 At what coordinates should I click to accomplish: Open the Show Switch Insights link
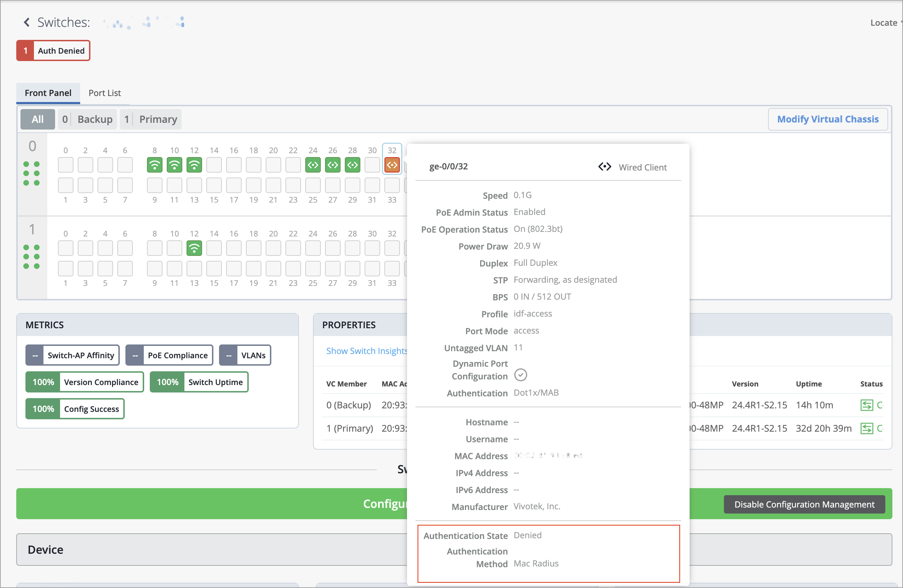[366, 351]
